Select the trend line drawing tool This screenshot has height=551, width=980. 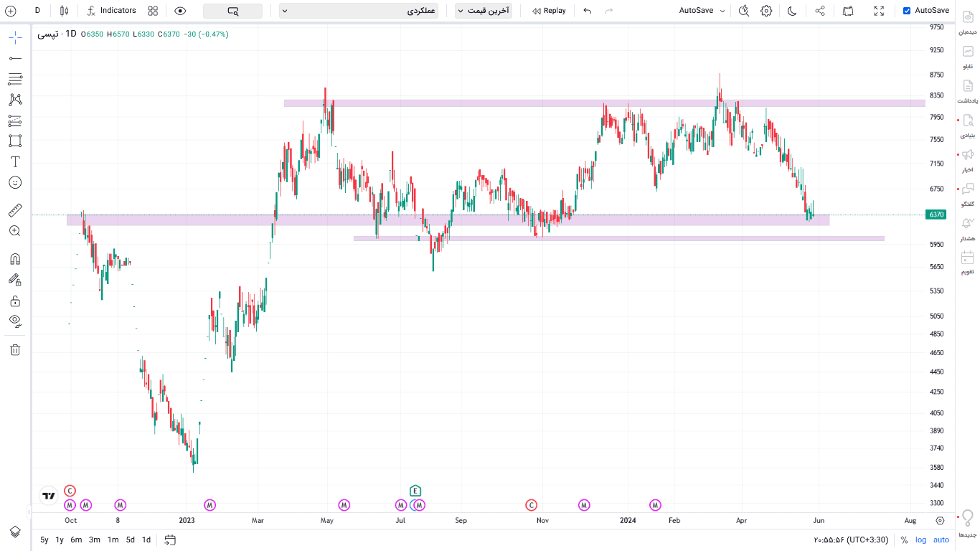(x=15, y=58)
